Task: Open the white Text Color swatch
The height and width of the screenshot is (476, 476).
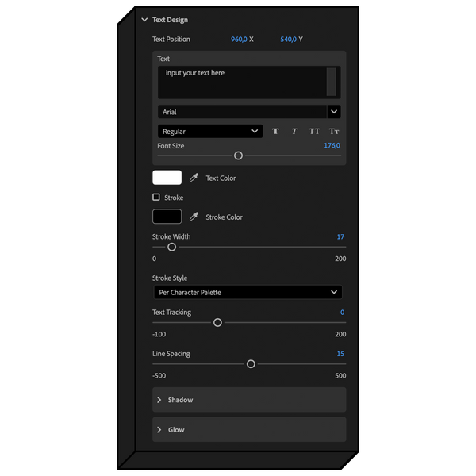Action: 167,178
